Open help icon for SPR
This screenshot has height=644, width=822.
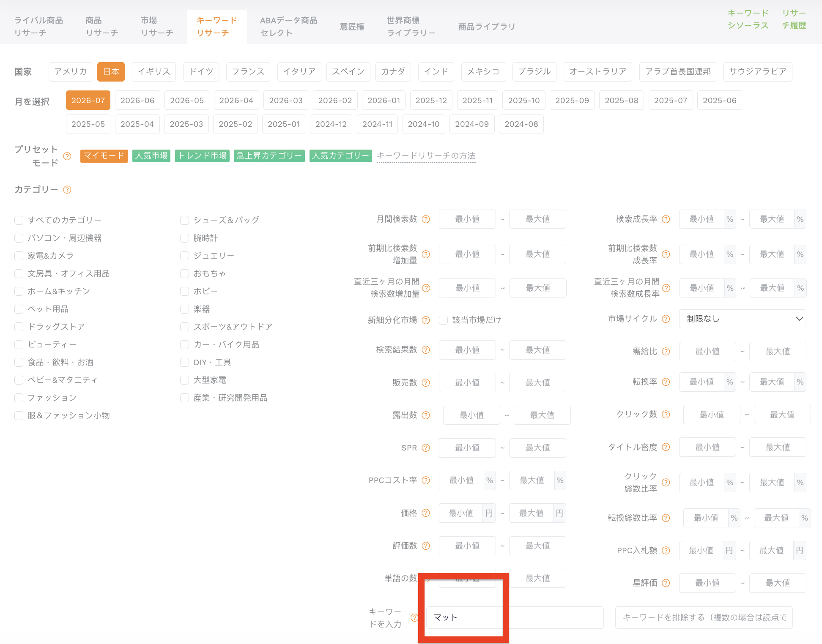[x=426, y=448]
